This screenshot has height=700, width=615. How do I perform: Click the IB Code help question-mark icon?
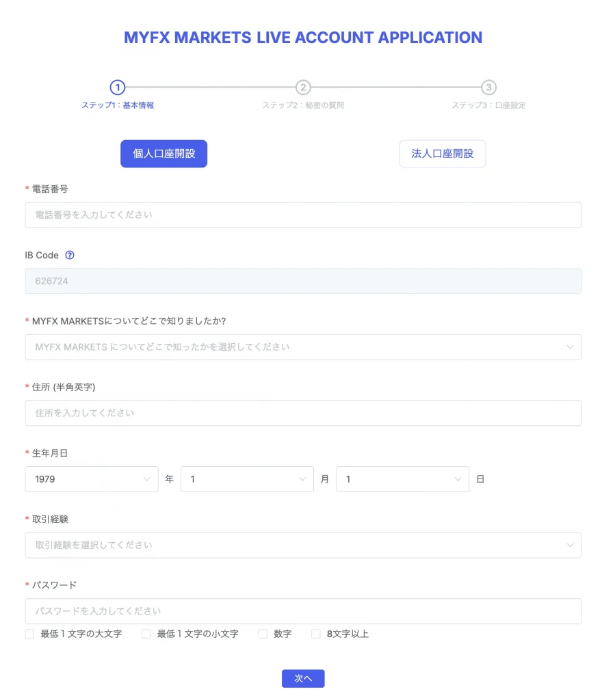[70, 255]
